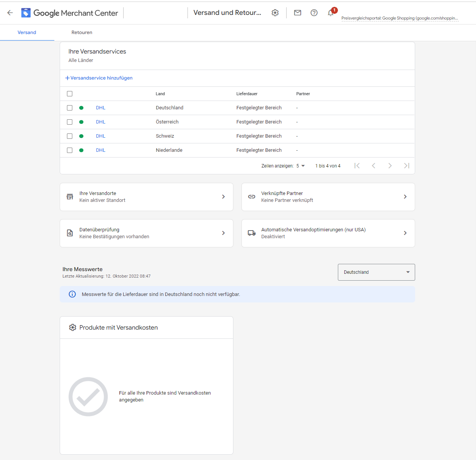Click the 'Alle Länder' subtitle
The height and width of the screenshot is (460, 476).
tap(81, 60)
